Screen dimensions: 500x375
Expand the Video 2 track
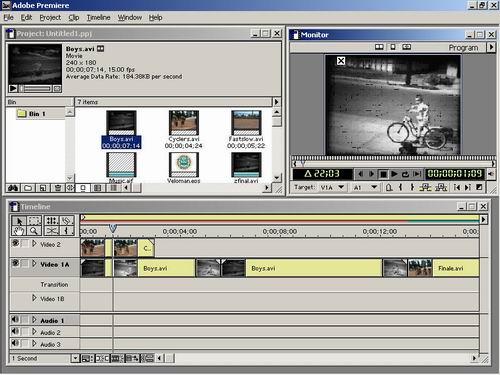tap(34, 244)
